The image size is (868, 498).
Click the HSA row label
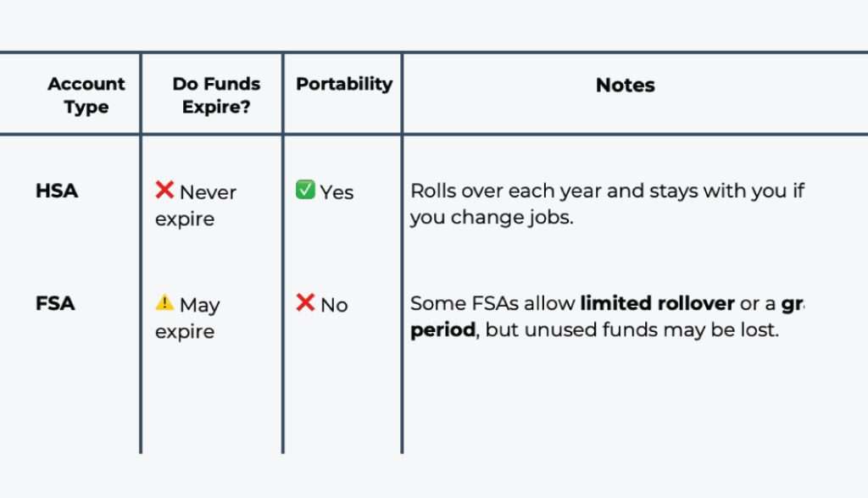click(x=57, y=191)
